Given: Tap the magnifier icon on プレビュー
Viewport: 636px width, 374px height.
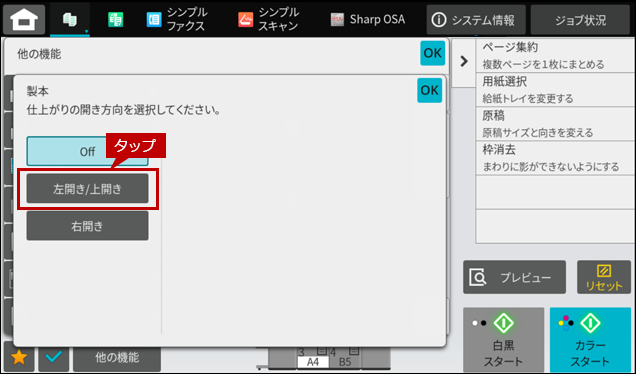Looking at the screenshot, I should click(478, 277).
